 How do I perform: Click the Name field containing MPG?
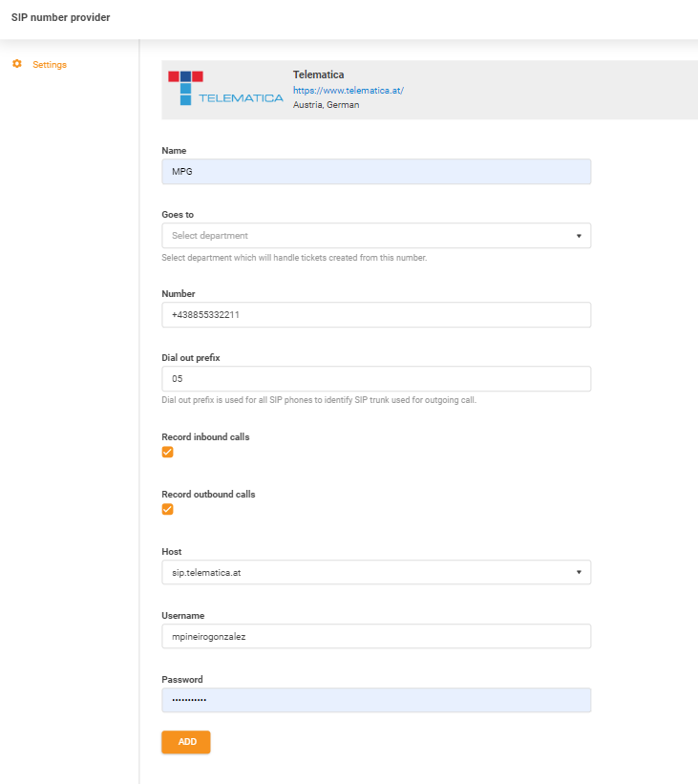(375, 171)
